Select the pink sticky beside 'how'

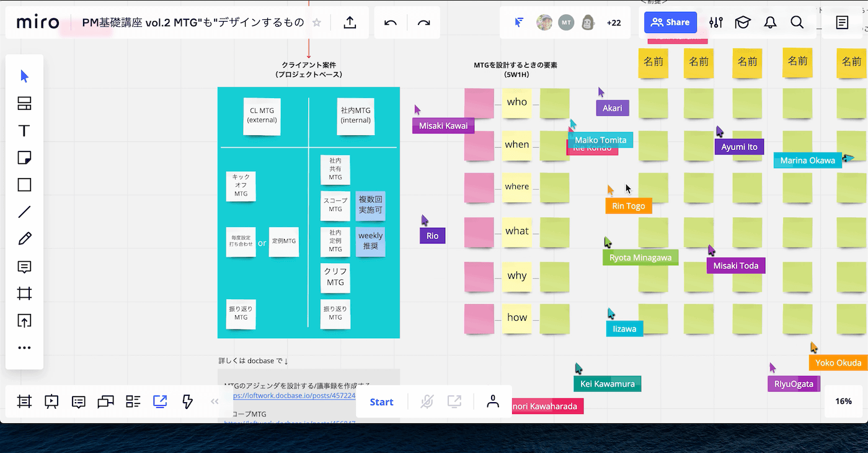479,318
